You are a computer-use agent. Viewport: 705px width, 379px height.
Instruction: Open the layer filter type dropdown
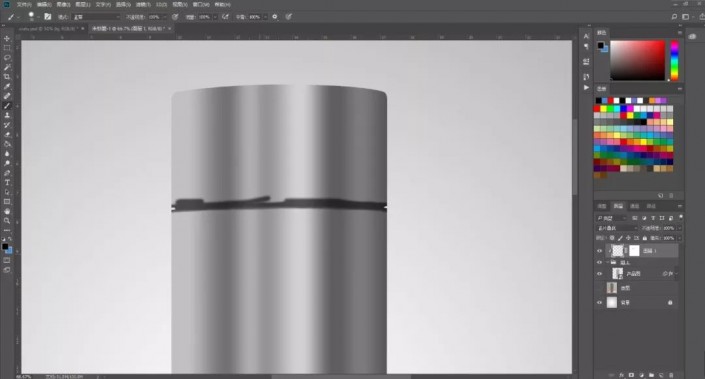click(x=611, y=218)
